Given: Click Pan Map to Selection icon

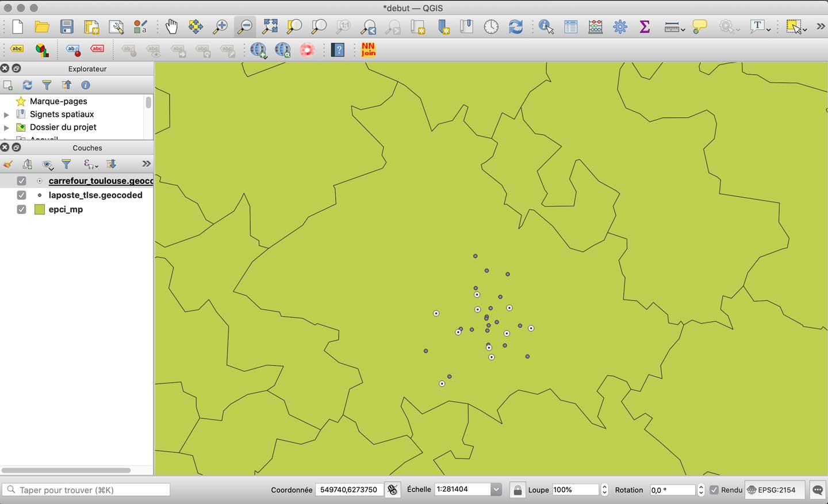Looking at the screenshot, I should [x=195, y=26].
